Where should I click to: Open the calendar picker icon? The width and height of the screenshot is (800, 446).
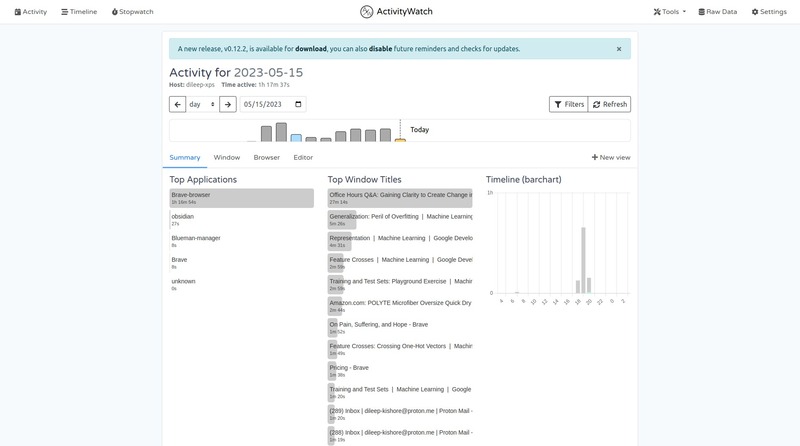point(298,104)
